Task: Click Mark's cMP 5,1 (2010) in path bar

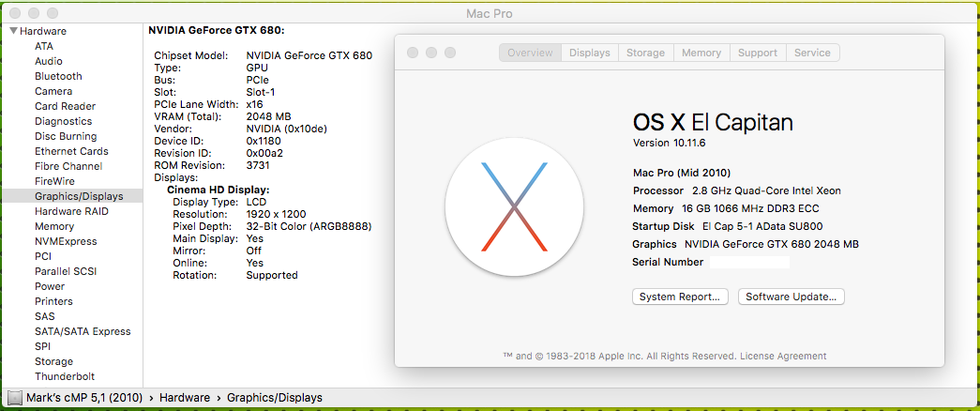Action: (84, 398)
